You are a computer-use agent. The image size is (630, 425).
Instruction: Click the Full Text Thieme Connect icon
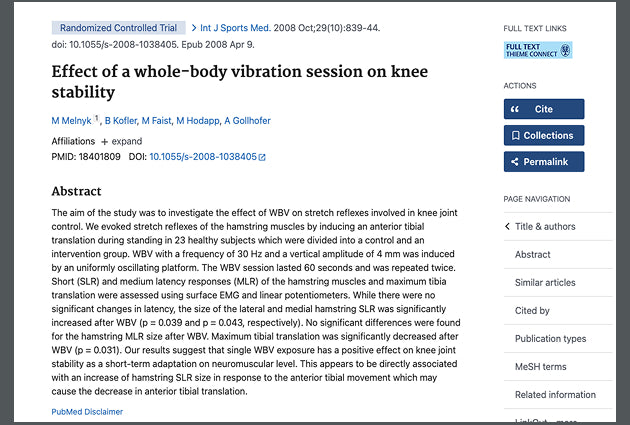[538, 50]
